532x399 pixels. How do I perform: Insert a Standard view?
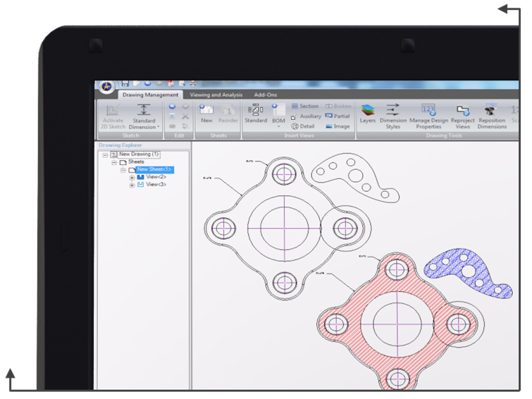pos(256,113)
